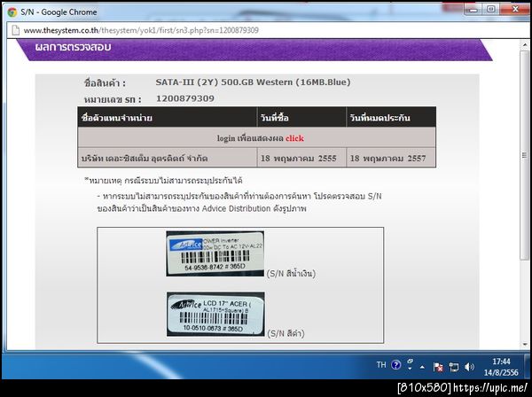Viewport: 532px width, 397px height.
Task: Click purchase date '18 พฤษภาคม 2555' cell
Action: pyautogui.click(x=301, y=158)
